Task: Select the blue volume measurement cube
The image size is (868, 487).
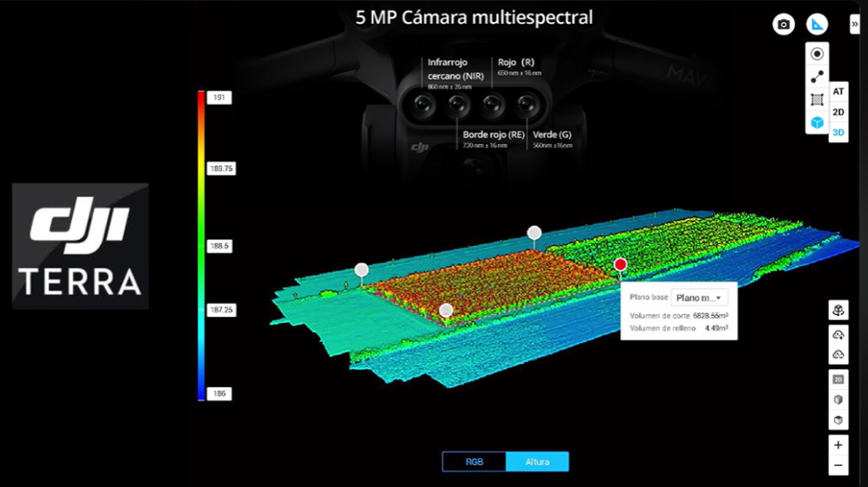Action: 816,123
